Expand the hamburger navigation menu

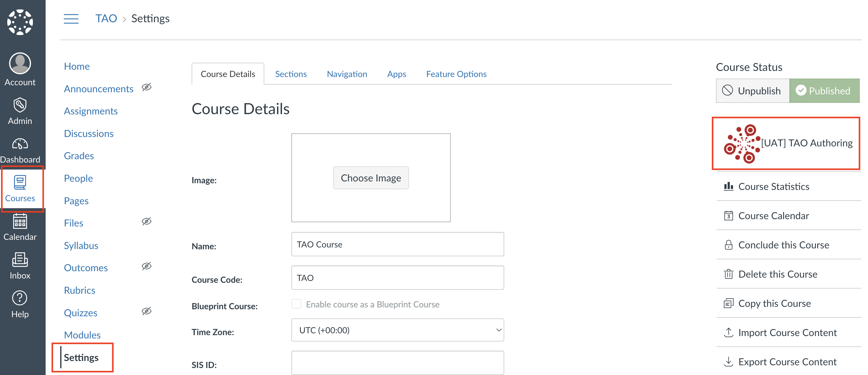coord(71,19)
